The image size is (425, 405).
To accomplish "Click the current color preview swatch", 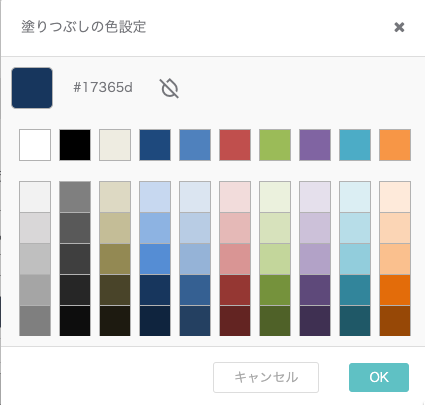I will pyautogui.click(x=32, y=88).
